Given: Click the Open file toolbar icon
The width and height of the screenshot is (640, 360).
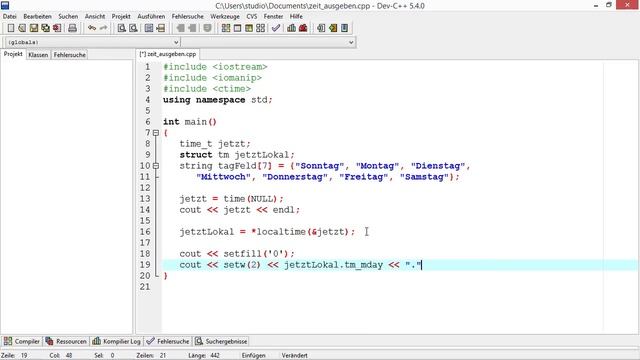Looking at the screenshot, I should click(22, 28).
